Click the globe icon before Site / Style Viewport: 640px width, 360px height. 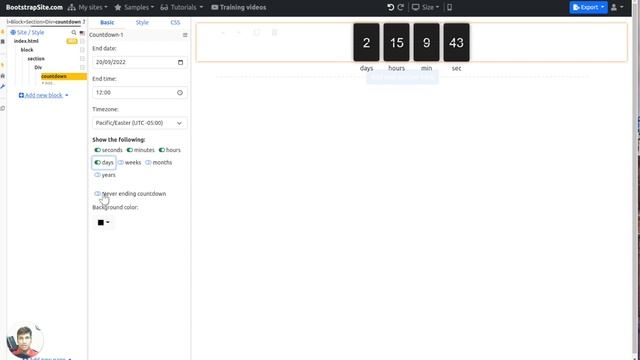point(13,32)
